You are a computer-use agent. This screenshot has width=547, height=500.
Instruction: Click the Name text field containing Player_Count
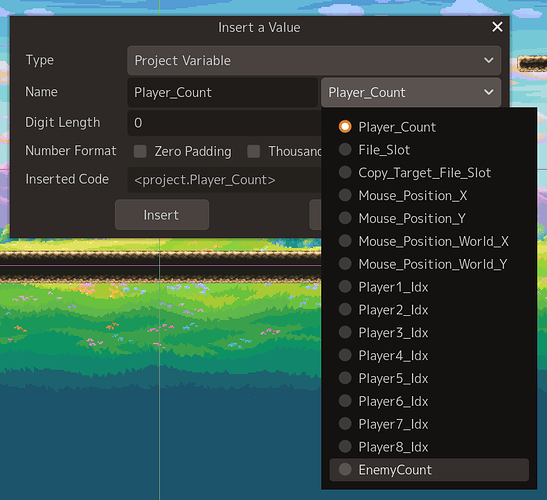[223, 92]
